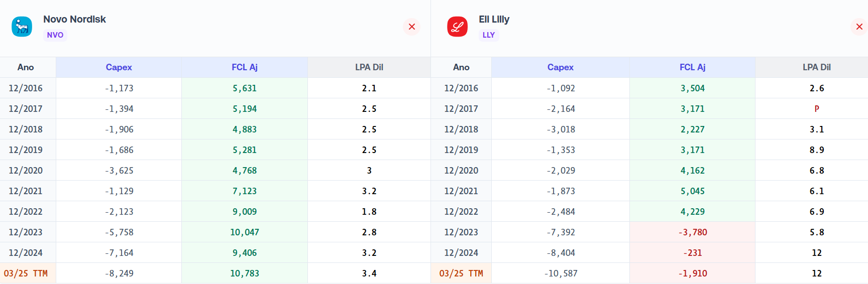Screen dimensions: 868x284
Task: Select Eli Lilly negative FCL Aj value -1,910
Action: 693,273
